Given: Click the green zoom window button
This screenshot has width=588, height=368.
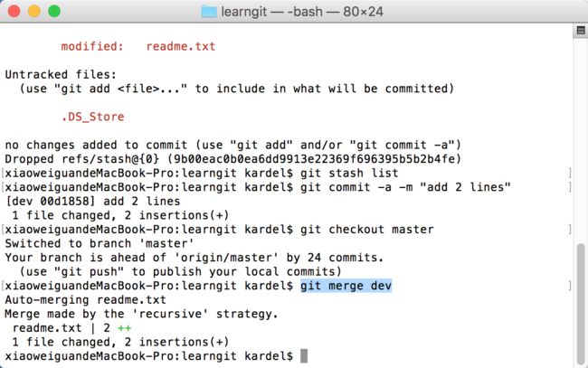Looking at the screenshot, I should (54, 11).
